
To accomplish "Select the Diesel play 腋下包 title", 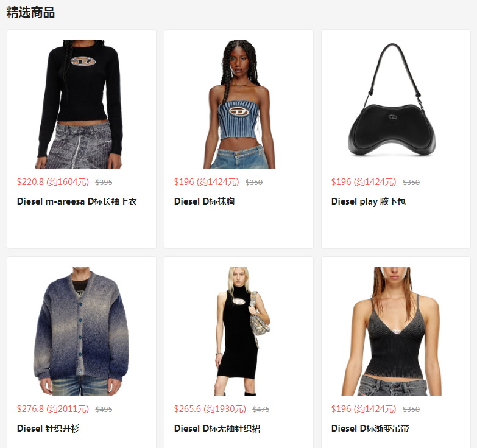I will (x=369, y=201).
